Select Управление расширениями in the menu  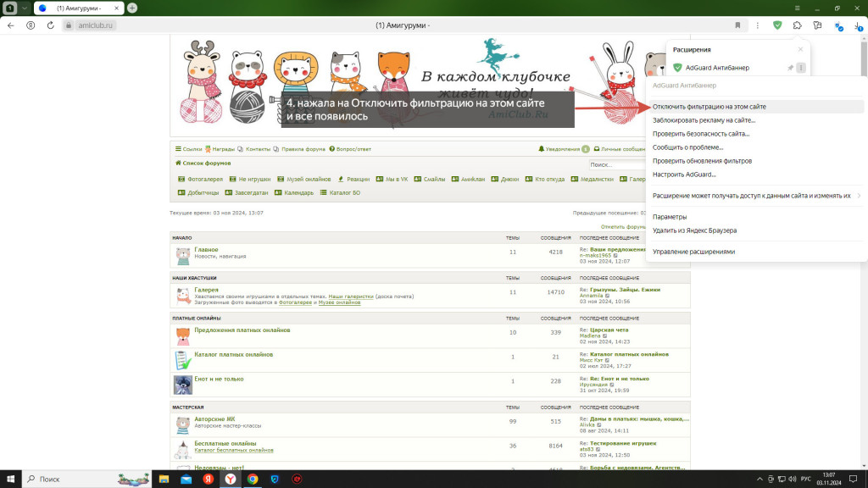(693, 252)
